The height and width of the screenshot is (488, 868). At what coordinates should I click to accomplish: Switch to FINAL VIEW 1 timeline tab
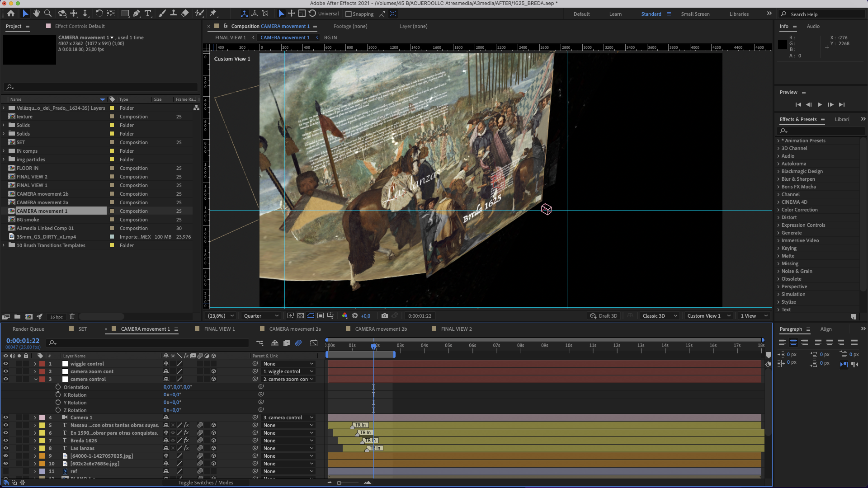click(219, 329)
